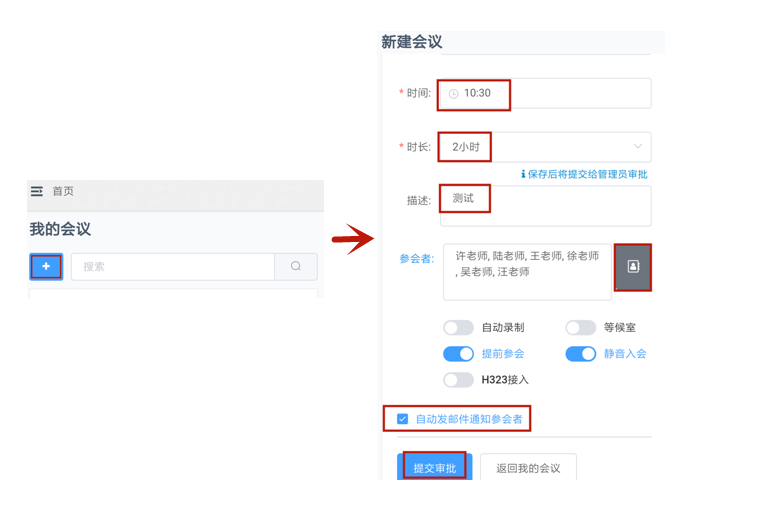Enable the H323接入 switch
The height and width of the screenshot is (522, 769).
pyautogui.click(x=458, y=380)
